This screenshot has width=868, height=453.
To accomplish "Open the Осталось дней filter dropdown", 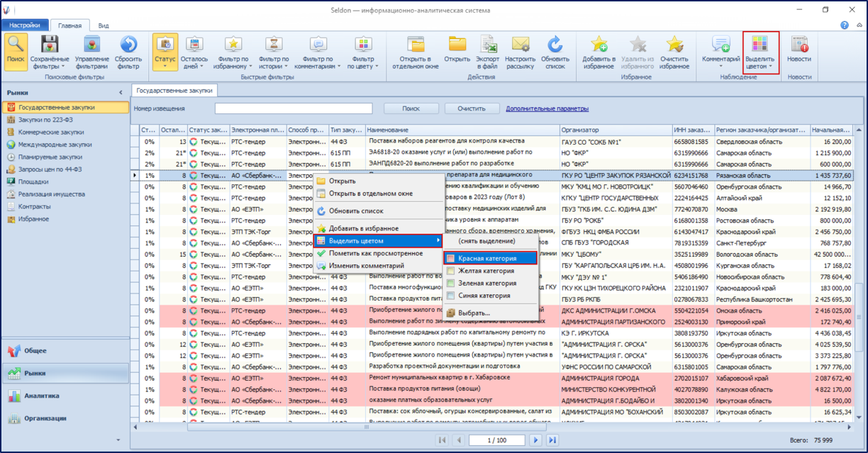I will click(x=194, y=52).
